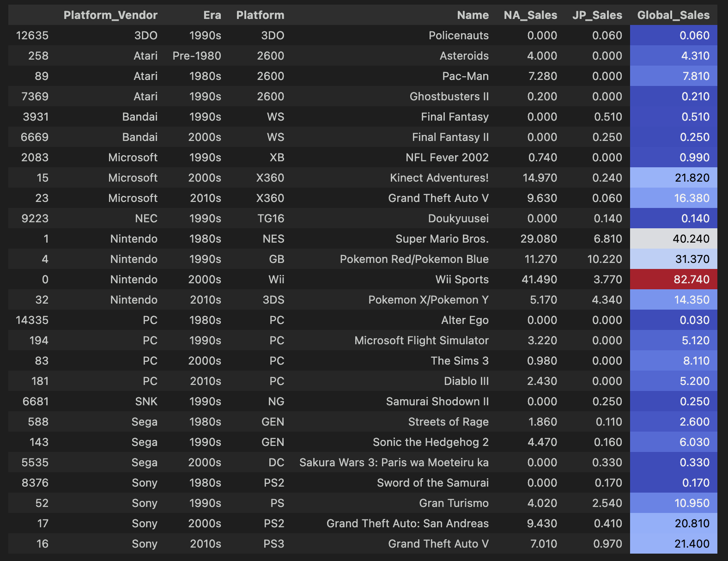Click NA_Sales value 29.080
This screenshot has height=561, width=728.
pyautogui.click(x=539, y=239)
